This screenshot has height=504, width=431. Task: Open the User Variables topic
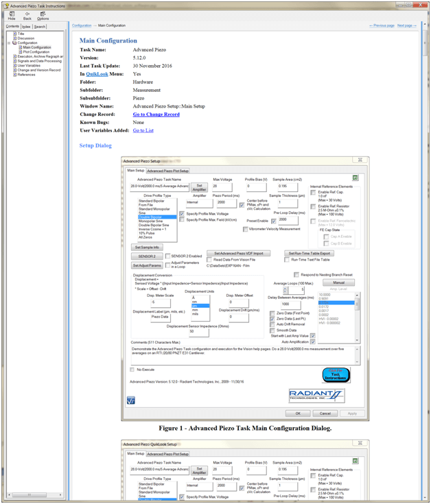point(29,65)
